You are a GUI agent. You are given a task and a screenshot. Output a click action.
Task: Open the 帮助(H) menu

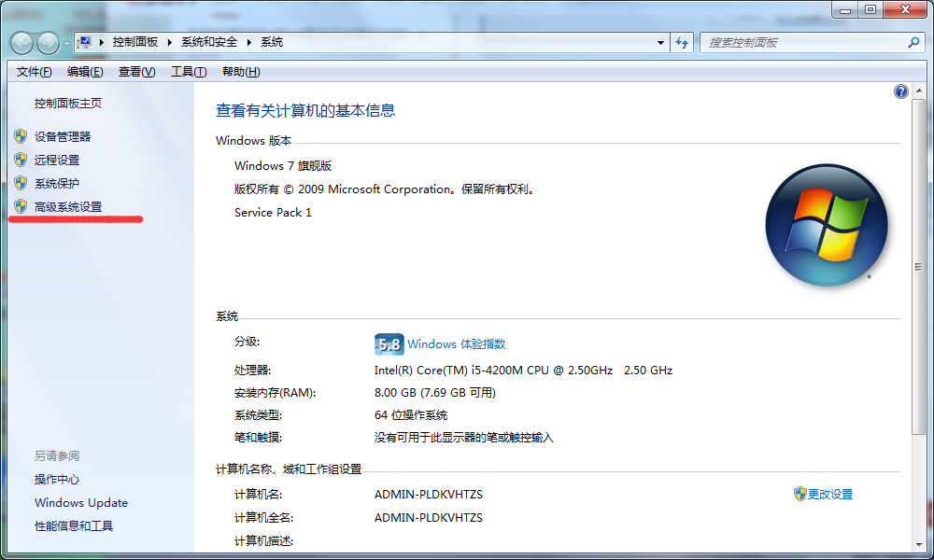(x=241, y=72)
